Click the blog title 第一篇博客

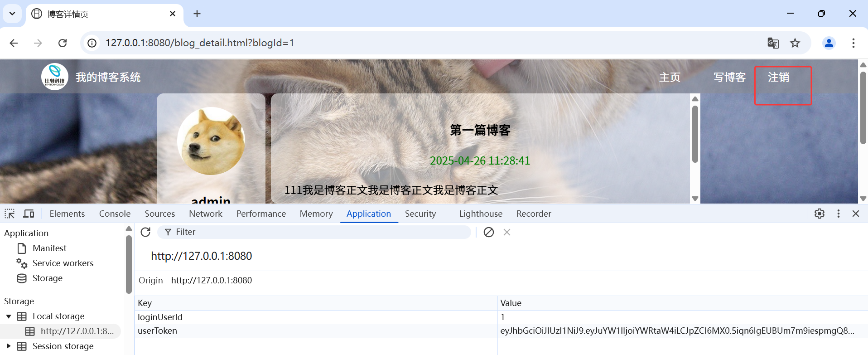(480, 131)
